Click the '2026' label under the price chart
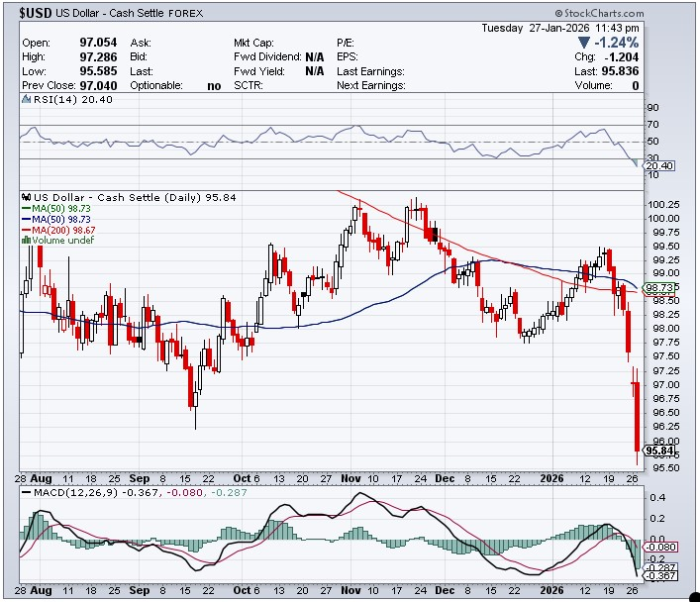The image size is (700, 602). (551, 478)
